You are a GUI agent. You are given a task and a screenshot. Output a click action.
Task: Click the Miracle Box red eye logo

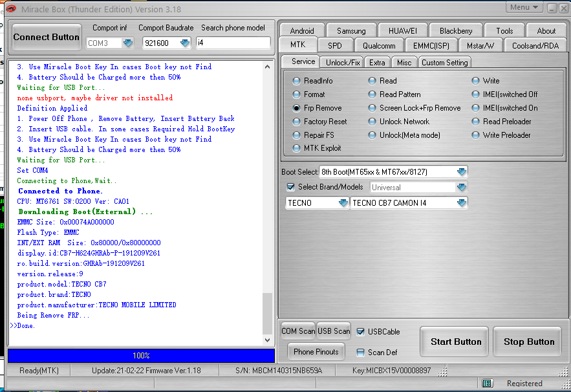coord(11,9)
